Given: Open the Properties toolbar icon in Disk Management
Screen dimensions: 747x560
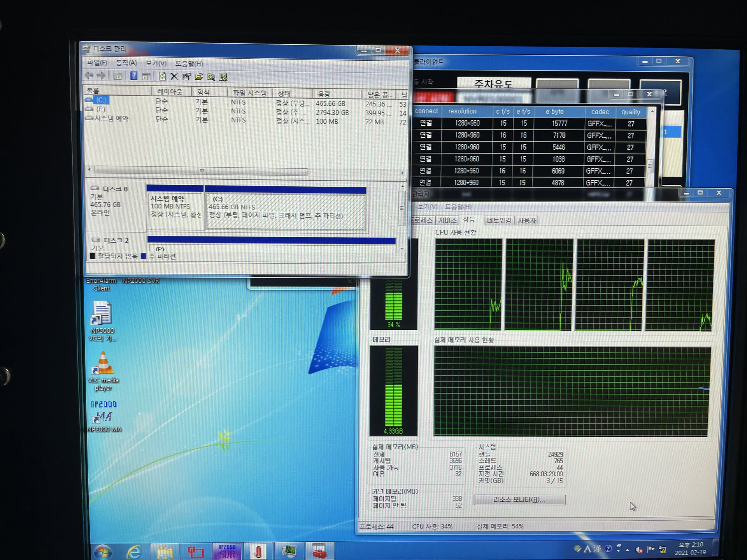Looking at the screenshot, I should tap(186, 77).
